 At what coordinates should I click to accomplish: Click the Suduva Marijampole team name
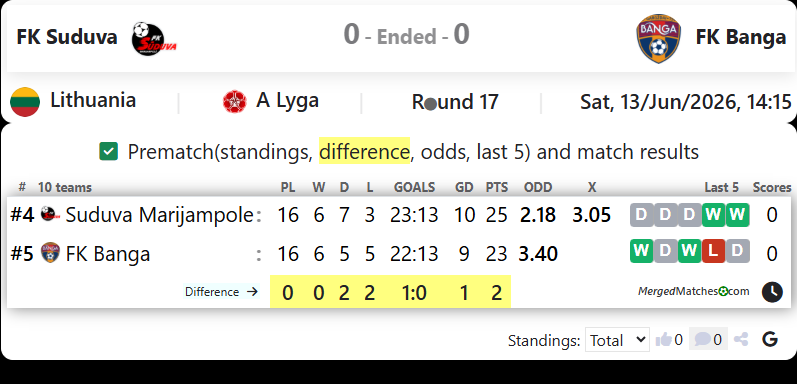[159, 215]
